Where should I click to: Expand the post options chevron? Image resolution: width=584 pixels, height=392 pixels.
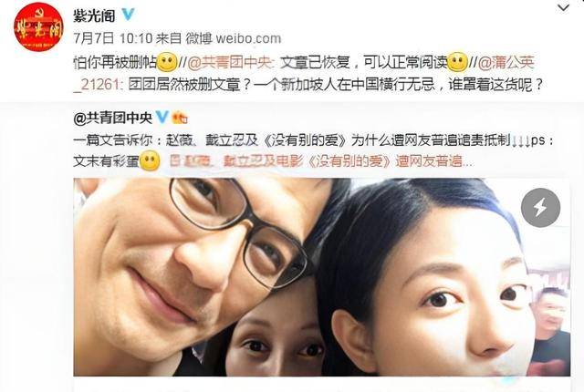pos(563,7)
